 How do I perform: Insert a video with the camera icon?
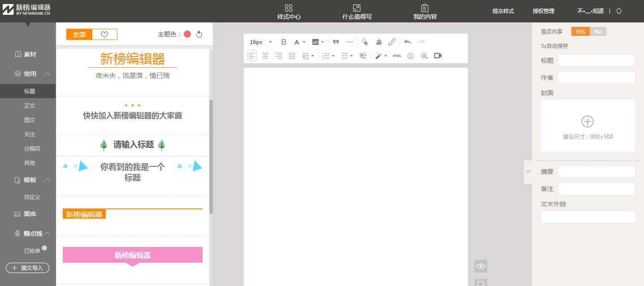pyautogui.click(x=438, y=56)
